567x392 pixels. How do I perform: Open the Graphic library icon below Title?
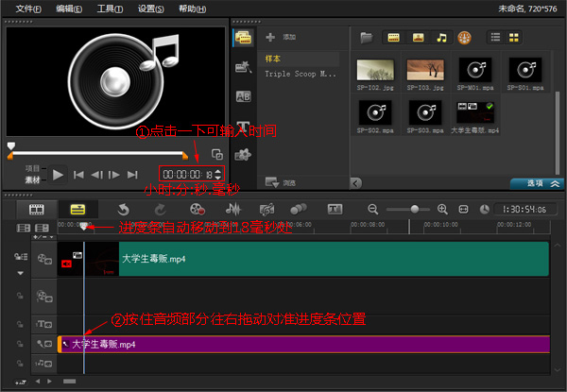(x=243, y=155)
